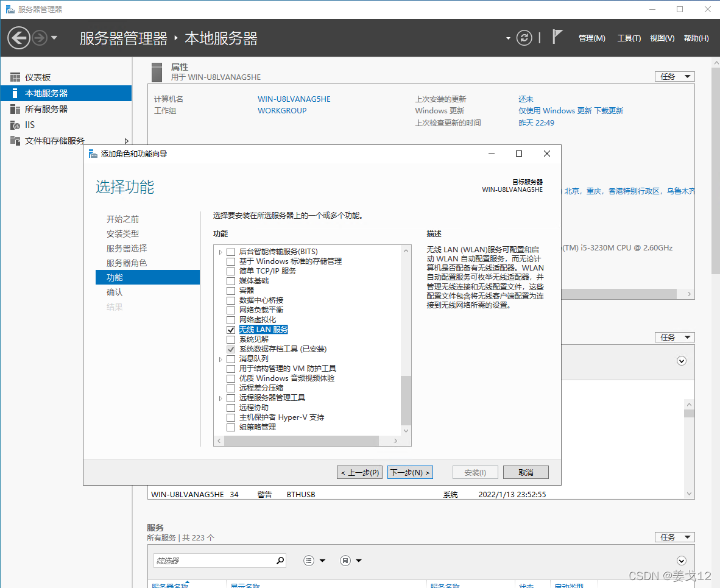Open the notifications flag icon
720x588 pixels.
coord(557,36)
